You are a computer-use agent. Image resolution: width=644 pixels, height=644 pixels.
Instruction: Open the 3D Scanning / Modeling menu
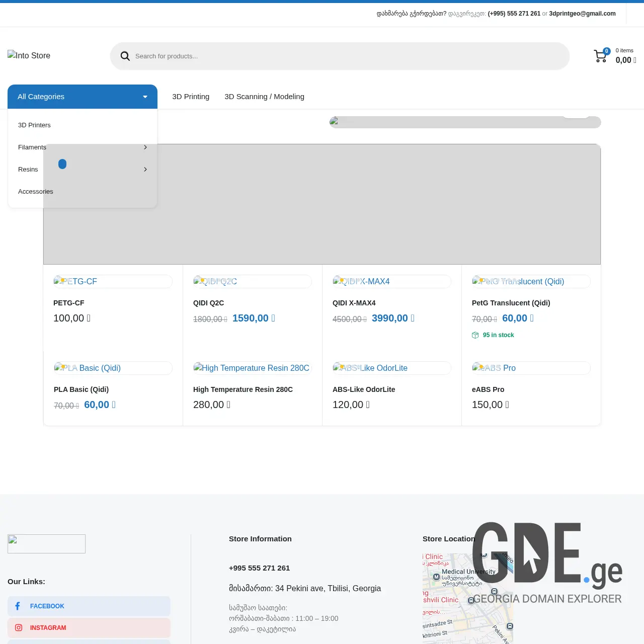tap(264, 97)
